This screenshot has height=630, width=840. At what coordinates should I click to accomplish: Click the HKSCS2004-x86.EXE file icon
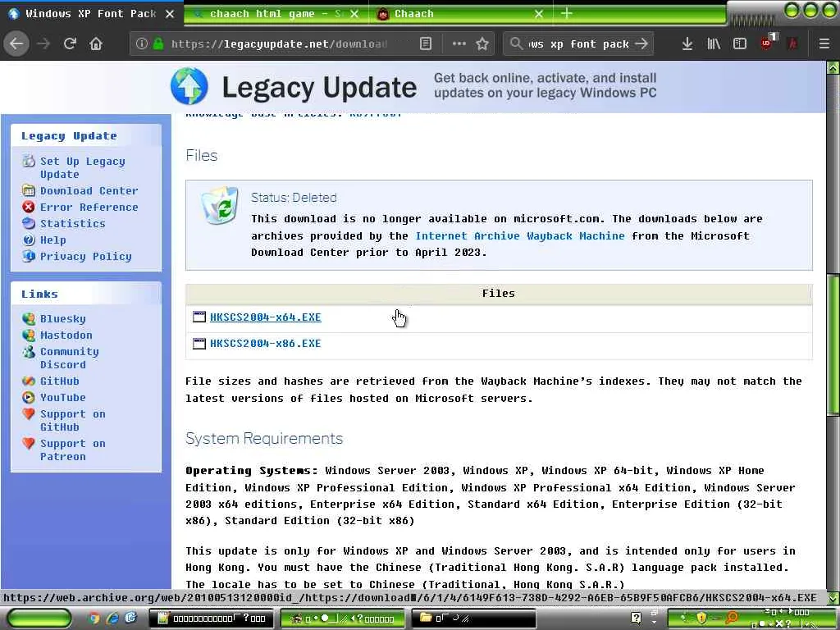coord(199,344)
